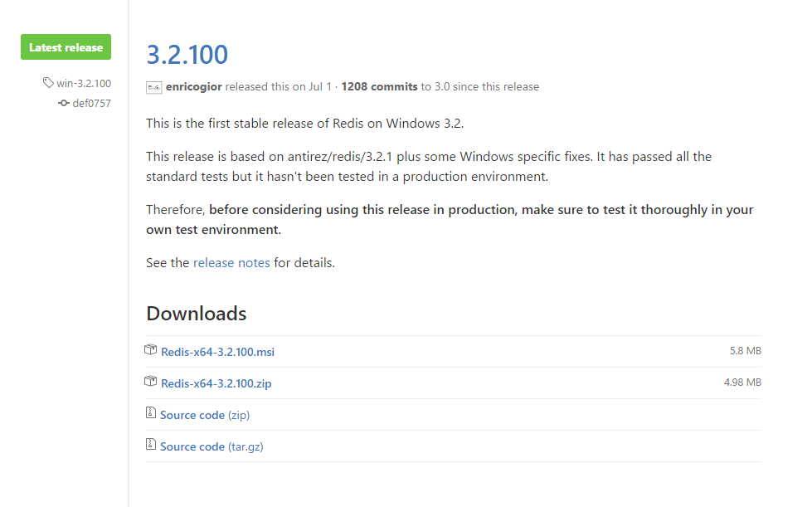Open the 3.2.100 release title
The width and height of the screenshot is (812, 507).
tap(187, 54)
